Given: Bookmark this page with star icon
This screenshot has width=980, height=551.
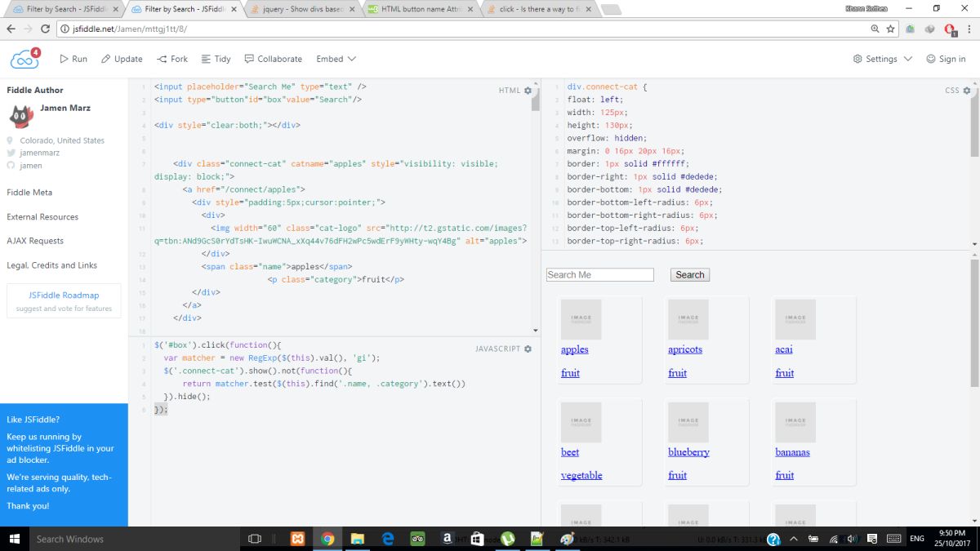Looking at the screenshot, I should pos(890,29).
